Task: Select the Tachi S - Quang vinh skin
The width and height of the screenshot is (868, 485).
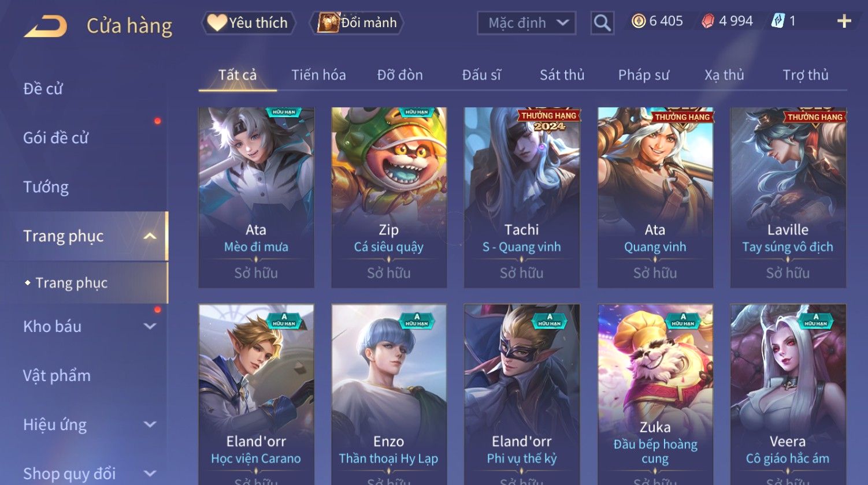Action: [x=522, y=197]
